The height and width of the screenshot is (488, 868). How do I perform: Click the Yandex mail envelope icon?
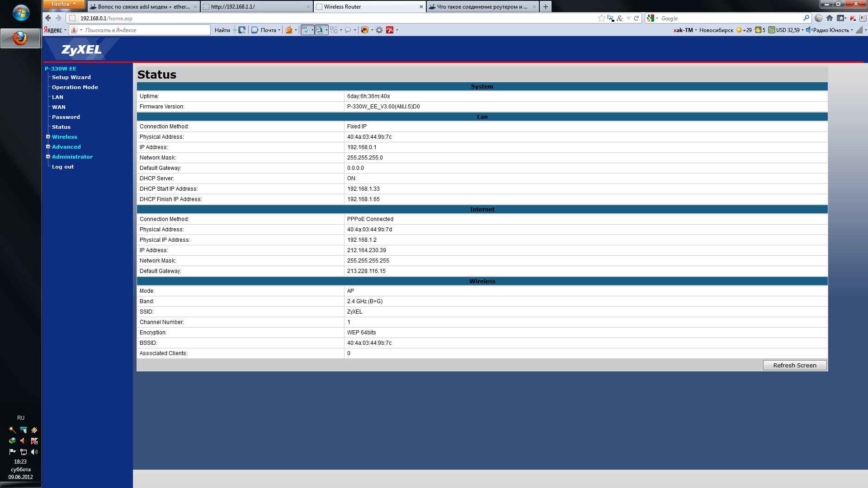pyautogui.click(x=255, y=30)
